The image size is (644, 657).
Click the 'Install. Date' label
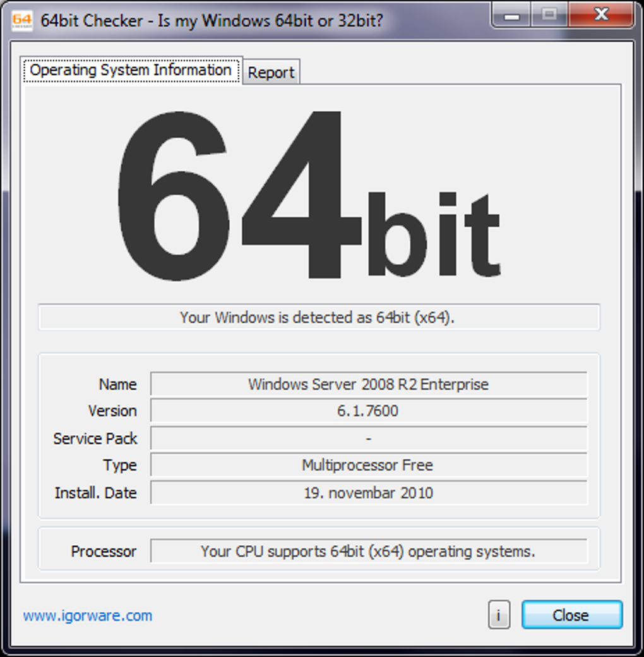tap(95, 493)
